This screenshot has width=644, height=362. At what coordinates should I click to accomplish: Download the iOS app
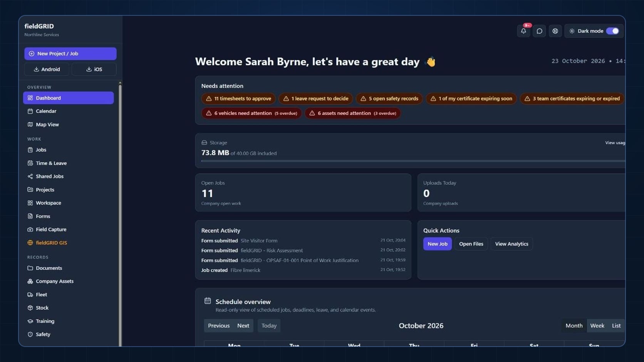coord(94,69)
